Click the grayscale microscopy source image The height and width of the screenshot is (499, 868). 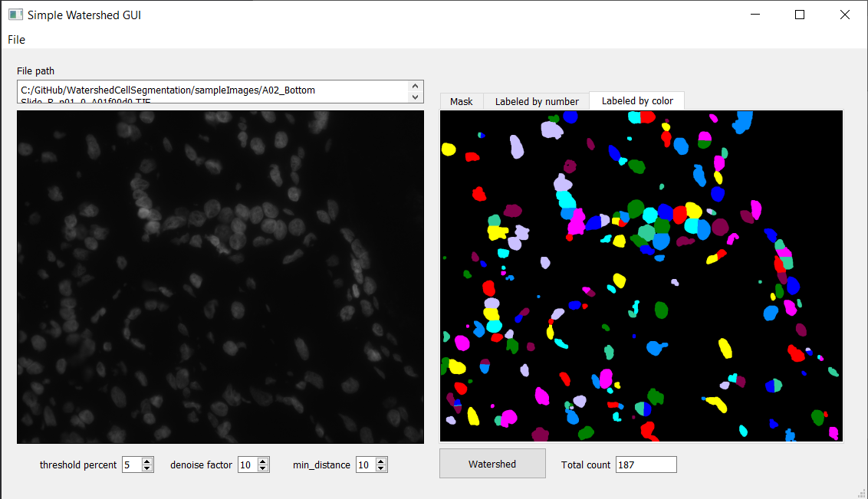pyautogui.click(x=220, y=277)
